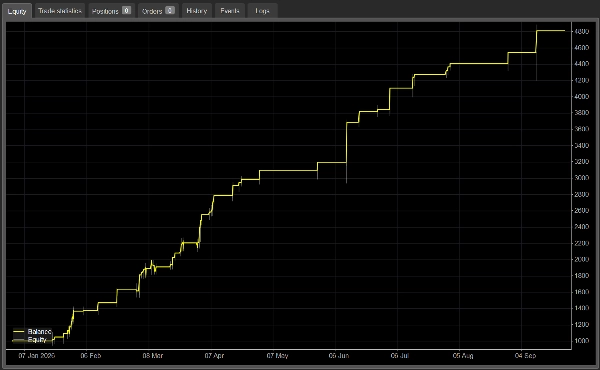Click the 08 Mar date label
600x370 pixels.
tap(153, 355)
